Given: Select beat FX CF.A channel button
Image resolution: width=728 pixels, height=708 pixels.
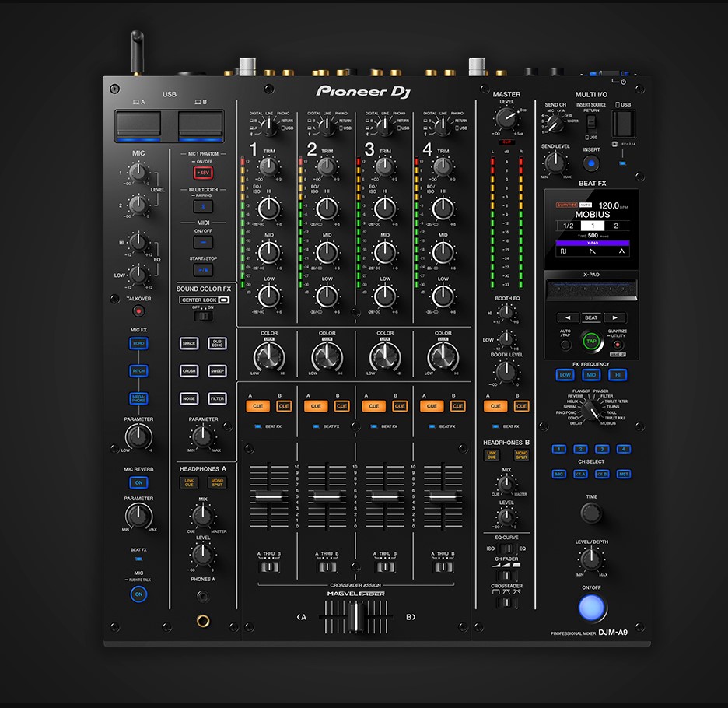Looking at the screenshot, I should pyautogui.click(x=580, y=475).
